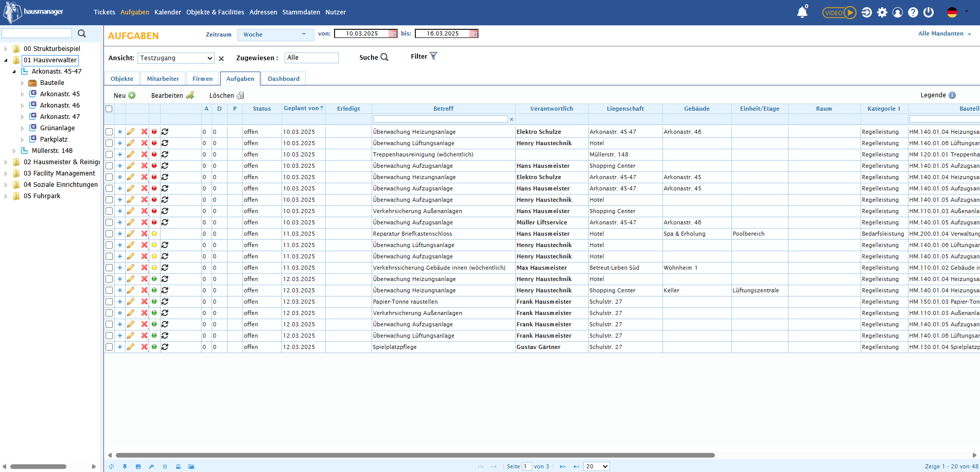980x472 pixels.
Task: Go to next page of results
Action: click(x=563, y=467)
